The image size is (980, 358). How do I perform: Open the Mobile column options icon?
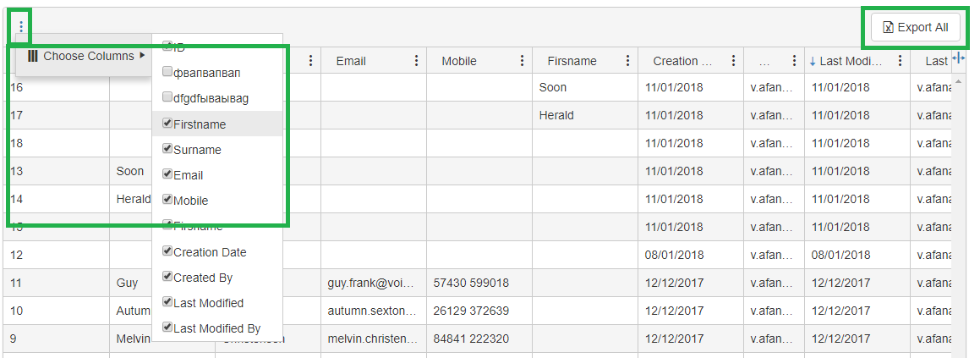(522, 61)
